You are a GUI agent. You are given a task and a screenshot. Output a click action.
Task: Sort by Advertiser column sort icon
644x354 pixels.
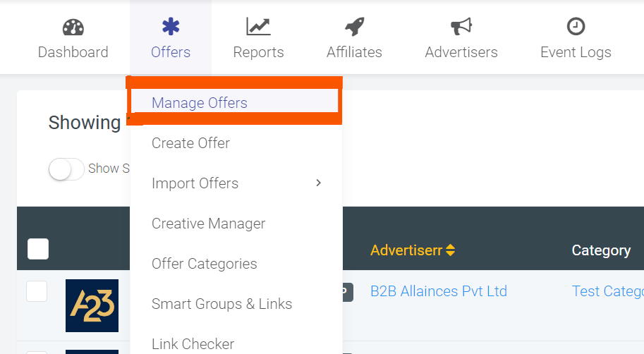[451, 250]
